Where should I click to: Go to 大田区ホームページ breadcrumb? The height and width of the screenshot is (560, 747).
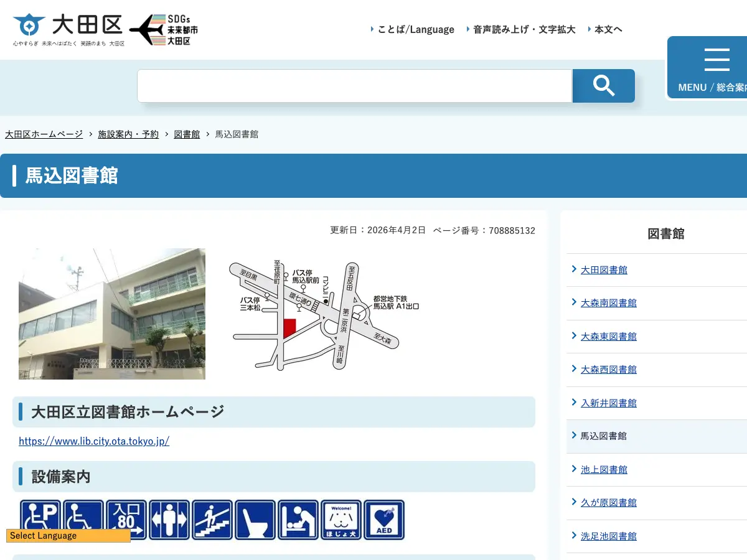coord(44,134)
